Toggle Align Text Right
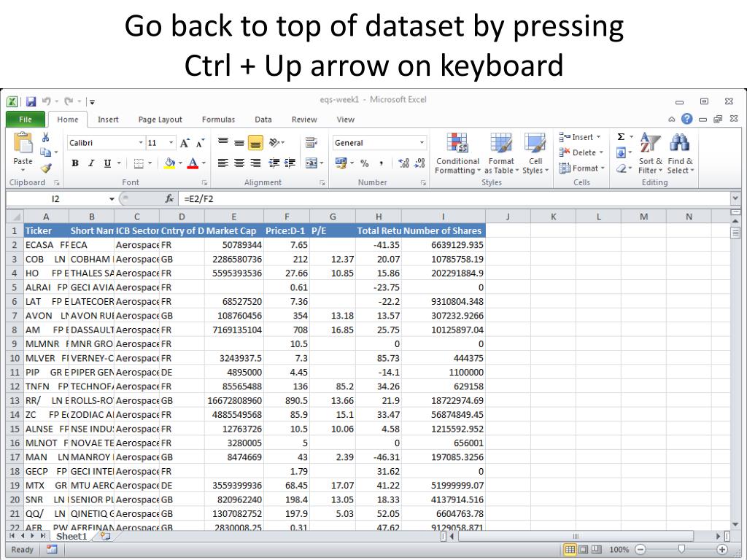 (255, 163)
